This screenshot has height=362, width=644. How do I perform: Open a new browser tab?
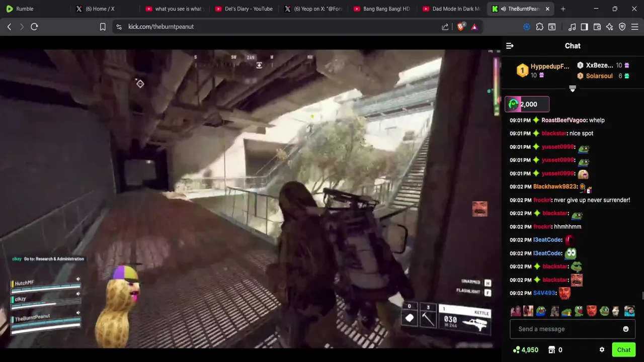point(563,9)
